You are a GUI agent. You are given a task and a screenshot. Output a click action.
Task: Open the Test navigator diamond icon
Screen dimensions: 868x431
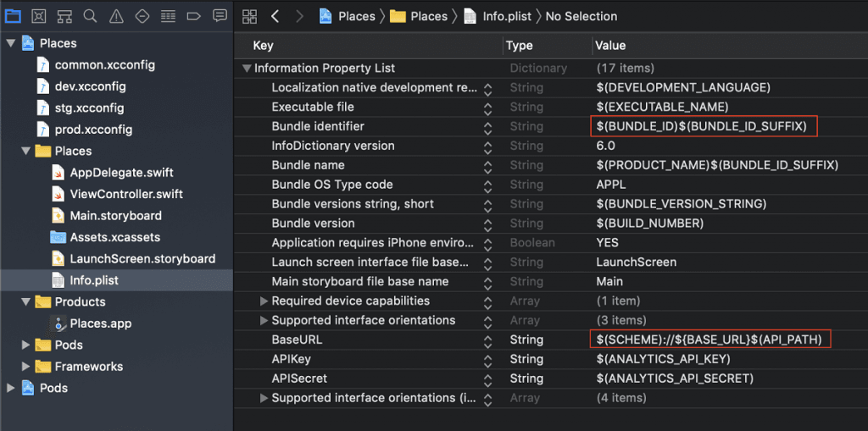(x=142, y=16)
